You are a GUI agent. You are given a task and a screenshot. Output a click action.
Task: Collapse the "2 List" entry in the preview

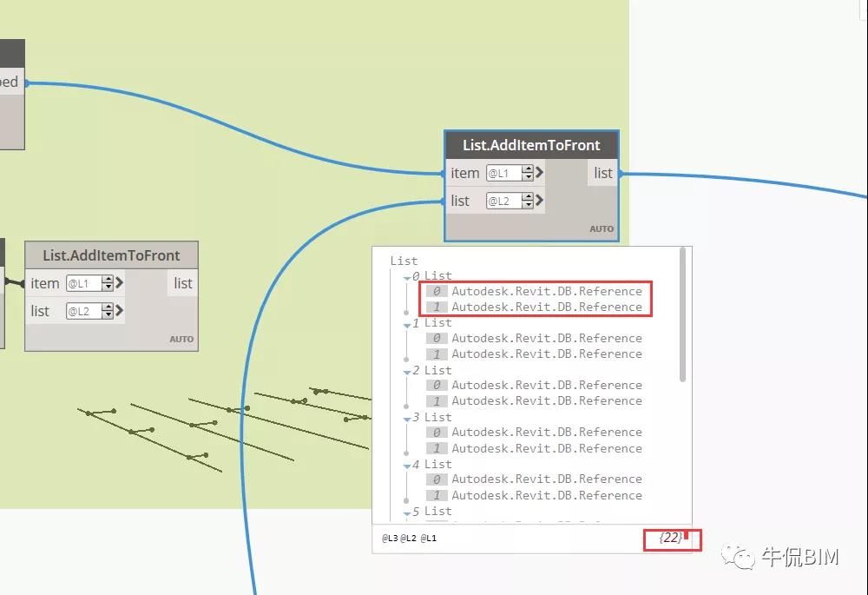406,371
